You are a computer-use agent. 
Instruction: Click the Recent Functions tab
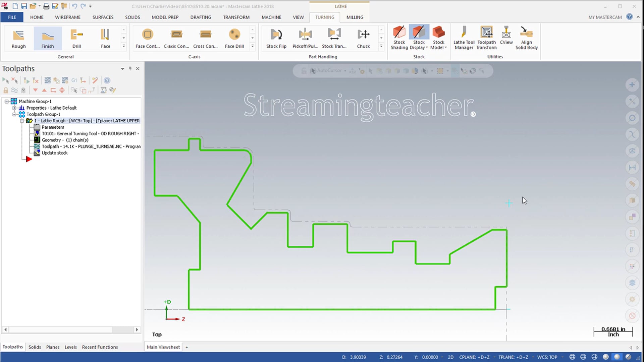[x=100, y=347]
